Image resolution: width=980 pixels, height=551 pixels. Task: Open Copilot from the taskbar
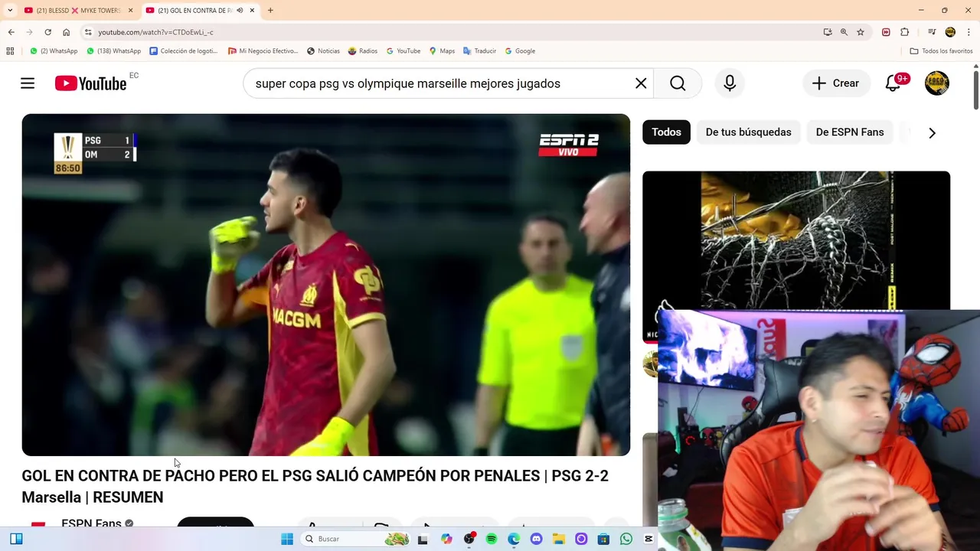click(446, 539)
